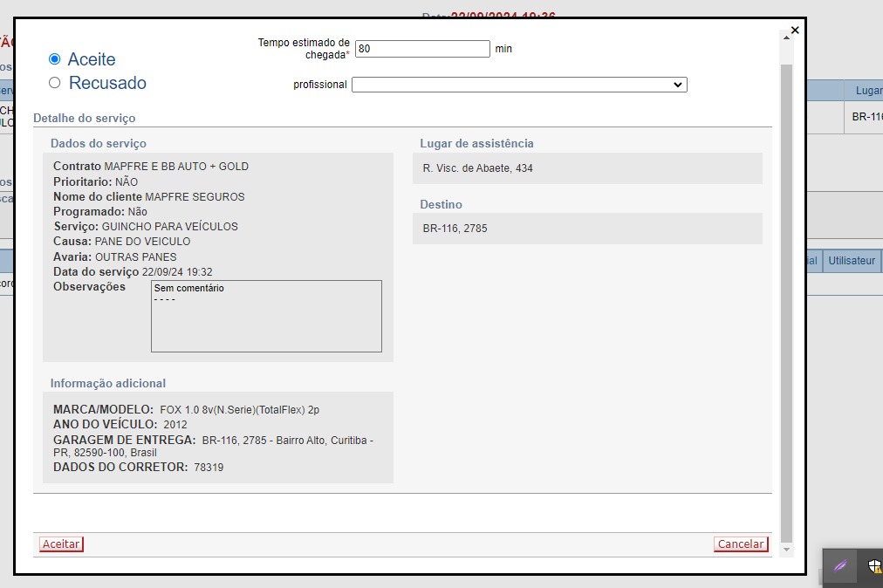Image resolution: width=883 pixels, height=588 pixels.
Task: Click the 'R. Visc. de Abaete, 434' address
Action: [x=477, y=168]
